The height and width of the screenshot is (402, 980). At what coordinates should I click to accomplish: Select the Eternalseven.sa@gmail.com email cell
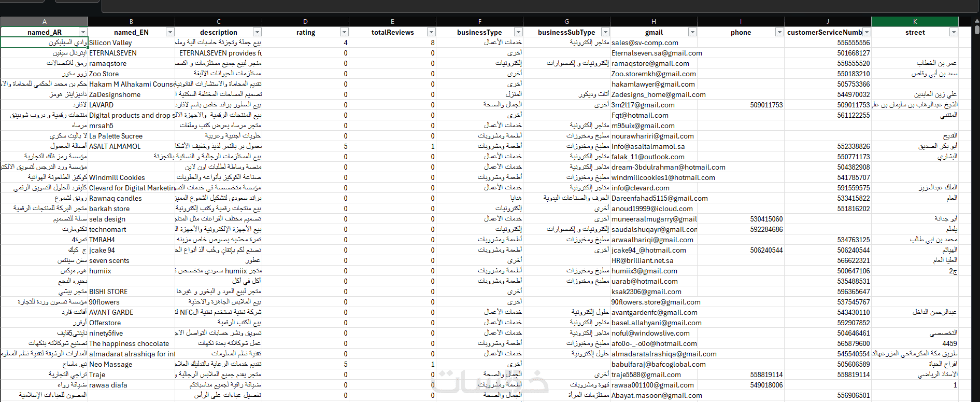tap(654, 53)
